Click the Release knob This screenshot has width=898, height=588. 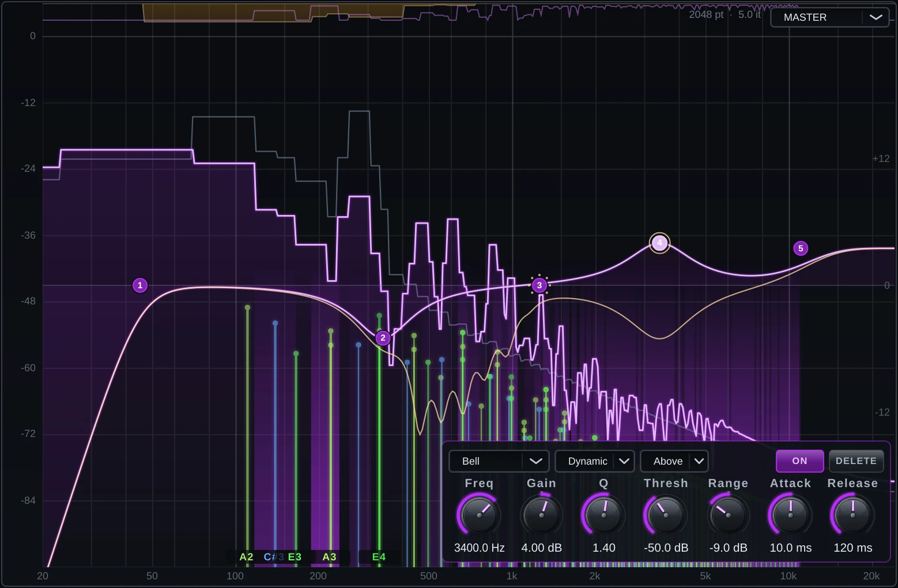(852, 514)
